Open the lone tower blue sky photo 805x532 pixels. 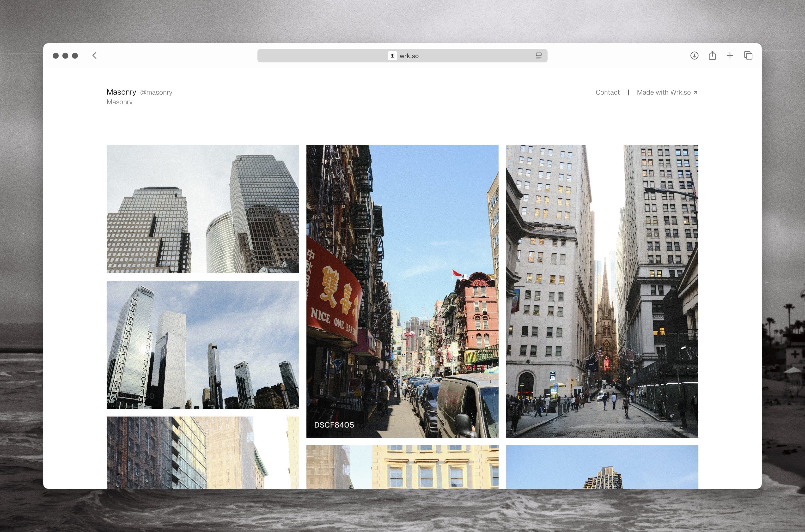pos(602,467)
